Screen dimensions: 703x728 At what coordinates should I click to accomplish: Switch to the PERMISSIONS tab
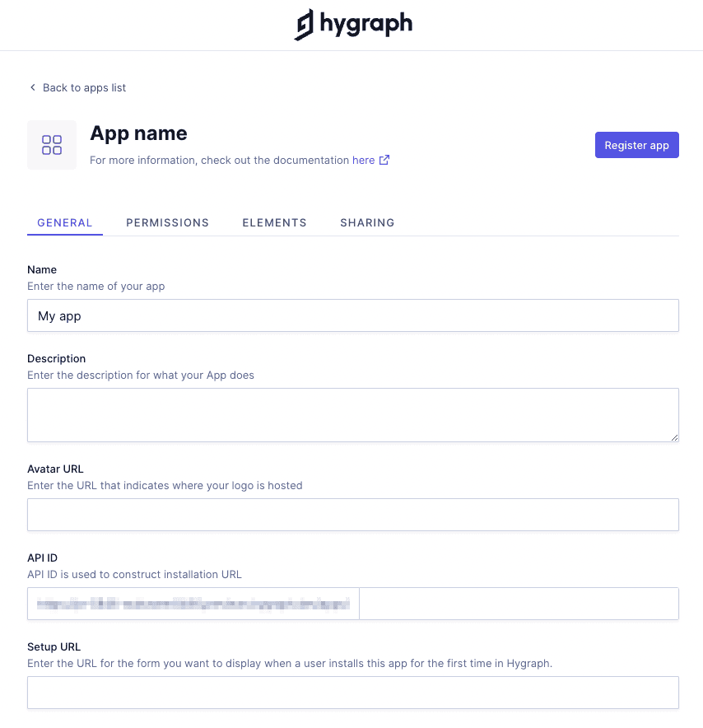point(167,222)
